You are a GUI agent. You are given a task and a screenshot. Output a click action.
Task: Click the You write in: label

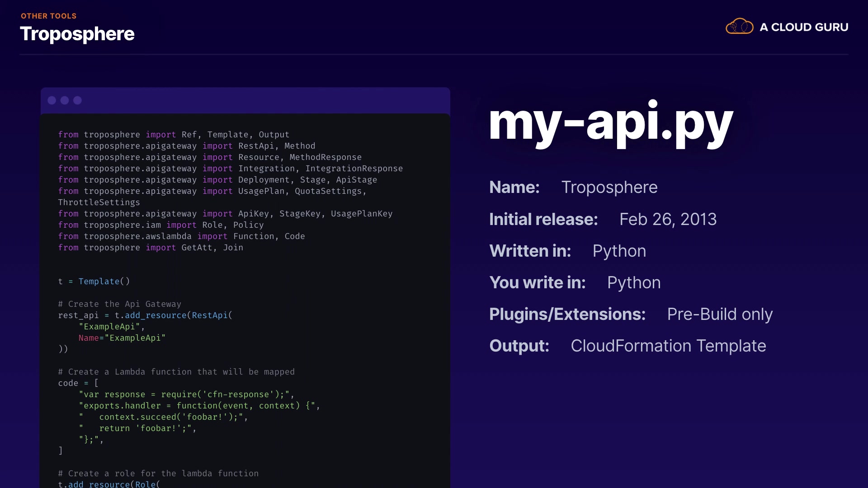538,282
